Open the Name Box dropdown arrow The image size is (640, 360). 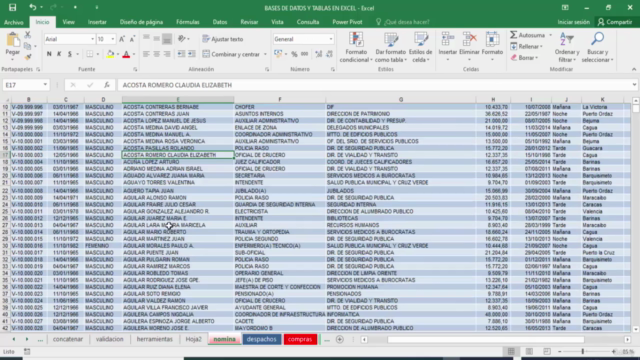pyautogui.click(x=45, y=85)
